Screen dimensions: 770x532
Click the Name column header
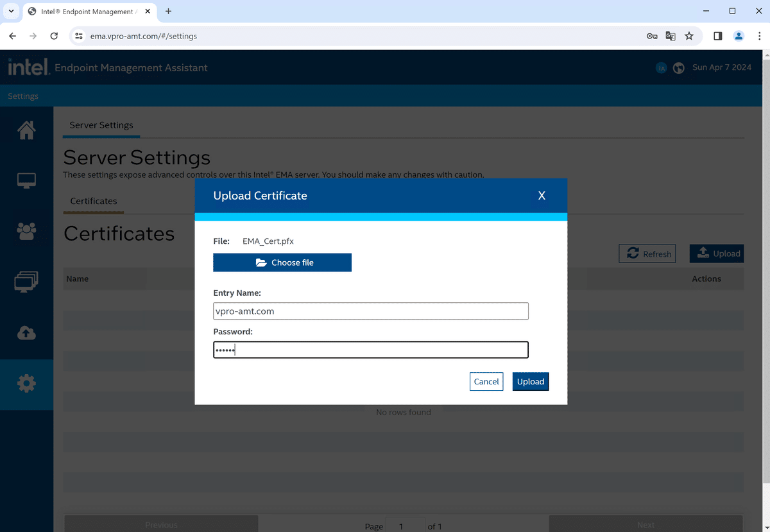click(x=78, y=279)
